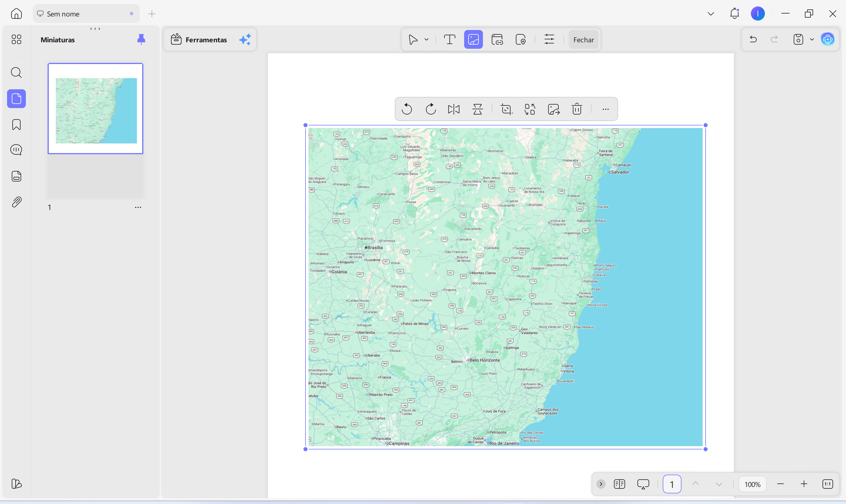The width and height of the screenshot is (846, 504).
Task: Start slideshow presentation mode
Action: click(643, 484)
